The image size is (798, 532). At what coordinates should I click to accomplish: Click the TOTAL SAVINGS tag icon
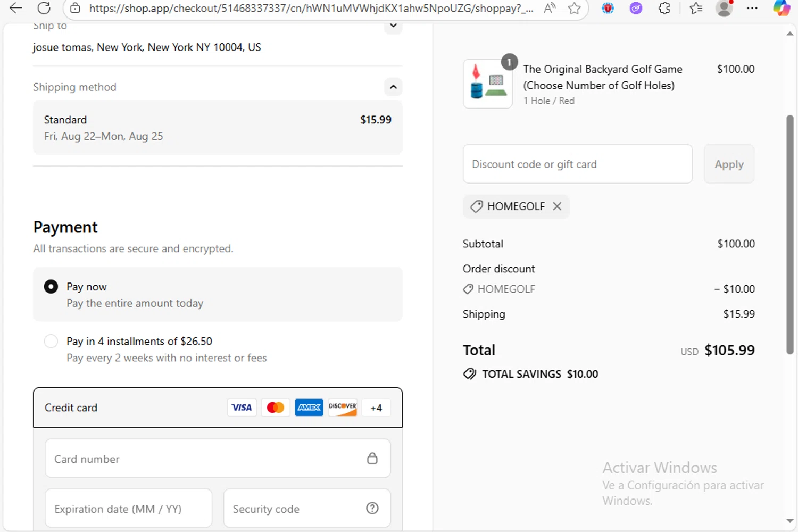coord(470,373)
